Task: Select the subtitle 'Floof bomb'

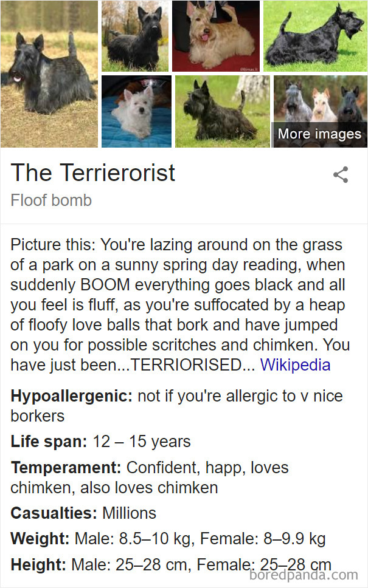Action: [51, 200]
